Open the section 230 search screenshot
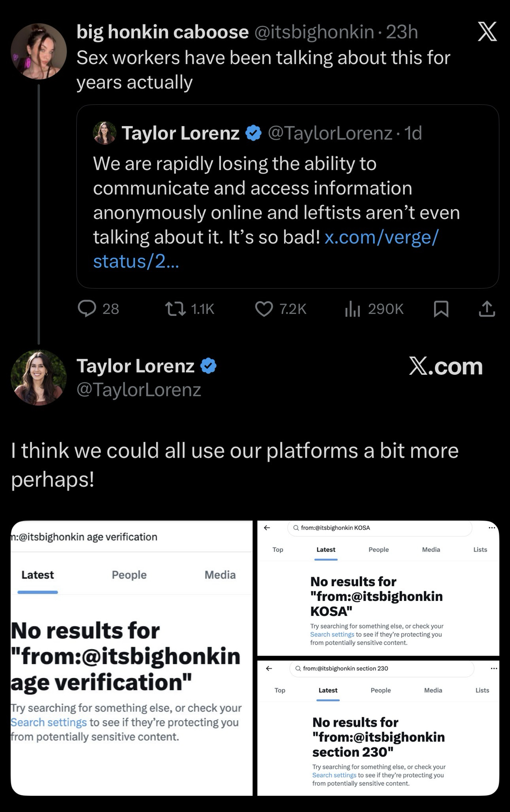The height and width of the screenshot is (812, 510). [378, 728]
